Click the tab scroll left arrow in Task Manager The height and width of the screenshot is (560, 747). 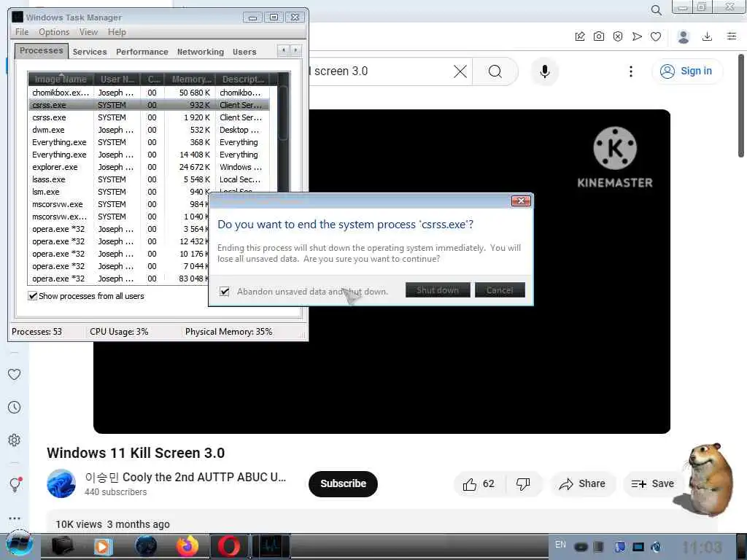(284, 50)
